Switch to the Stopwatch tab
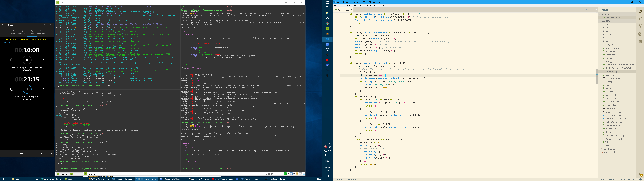 coord(42,32)
